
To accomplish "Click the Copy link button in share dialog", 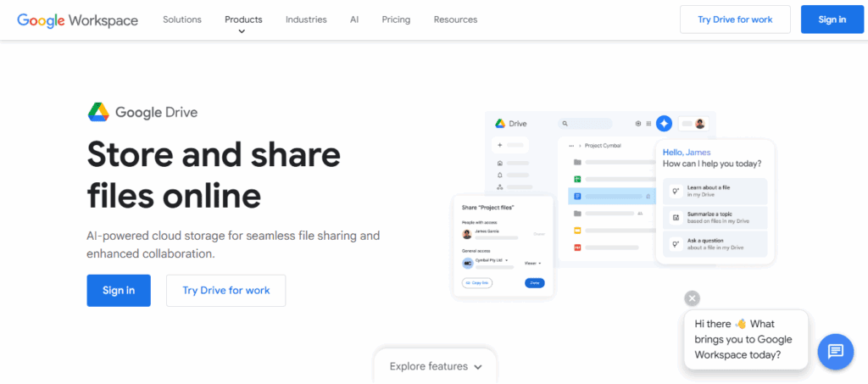I will click(x=476, y=283).
